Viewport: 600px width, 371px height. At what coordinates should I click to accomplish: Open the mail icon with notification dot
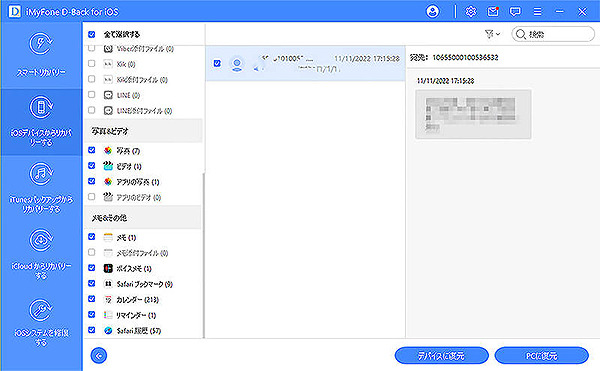[493, 11]
